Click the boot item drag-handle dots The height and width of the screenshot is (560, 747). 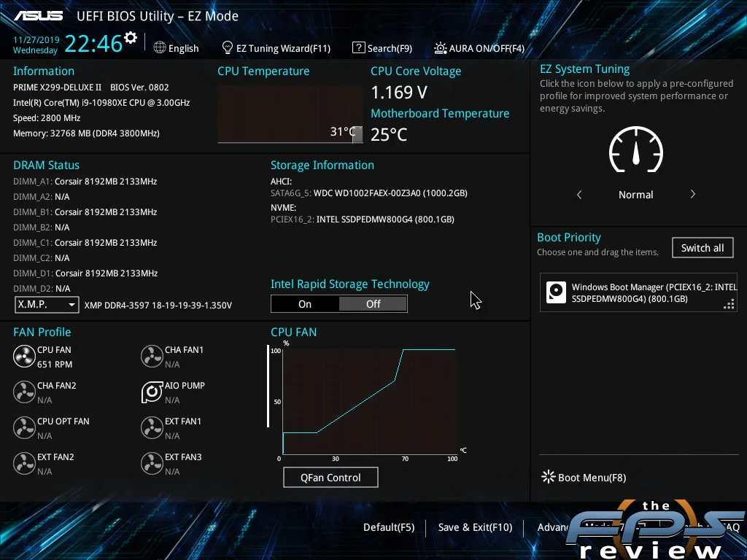coord(729,304)
